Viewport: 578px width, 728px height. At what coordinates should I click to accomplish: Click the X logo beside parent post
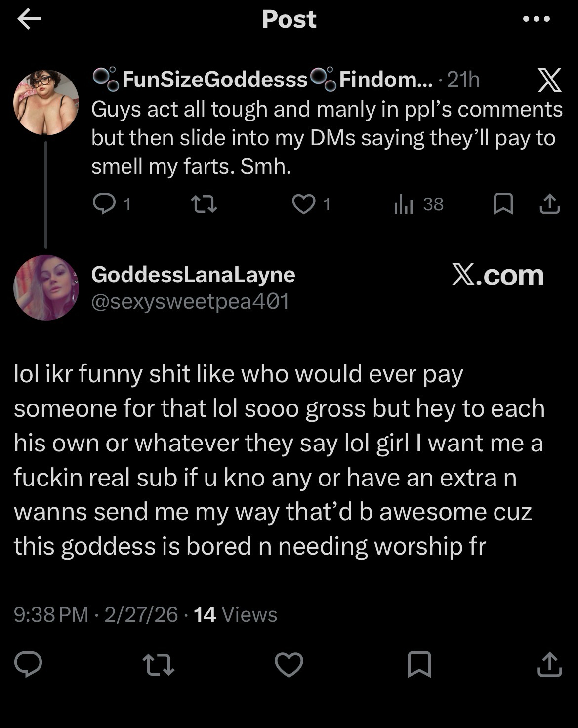point(549,81)
